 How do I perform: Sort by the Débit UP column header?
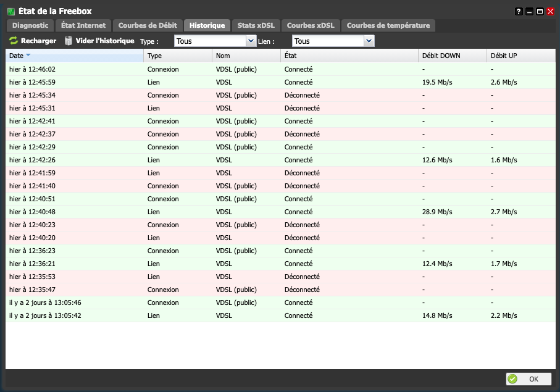point(521,56)
